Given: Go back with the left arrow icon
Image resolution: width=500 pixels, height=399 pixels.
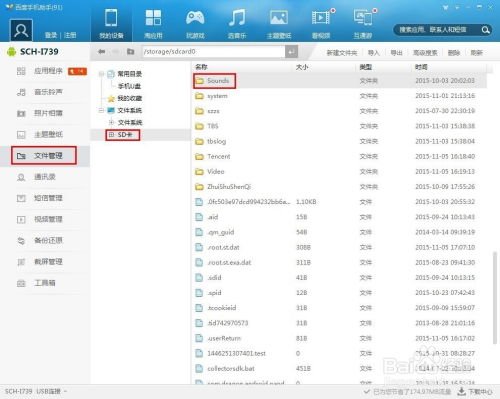Looking at the screenshot, I should [101, 52].
